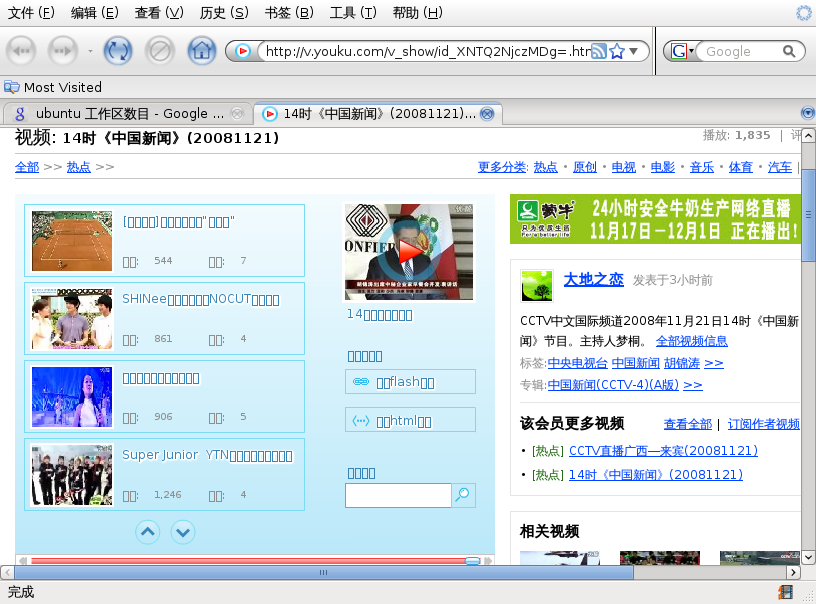Open the 帮助 (H) menu

[417, 12]
